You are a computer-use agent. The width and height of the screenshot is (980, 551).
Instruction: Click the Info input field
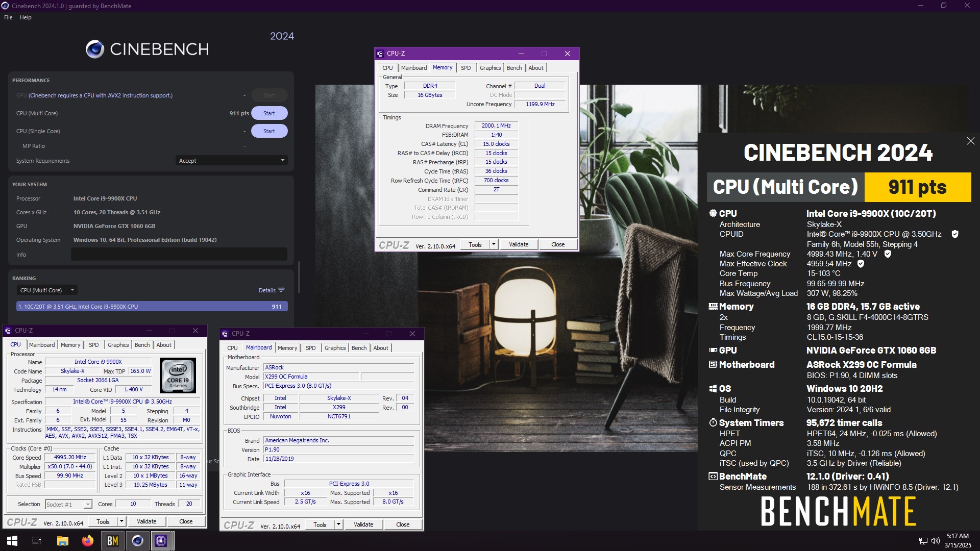click(x=179, y=254)
